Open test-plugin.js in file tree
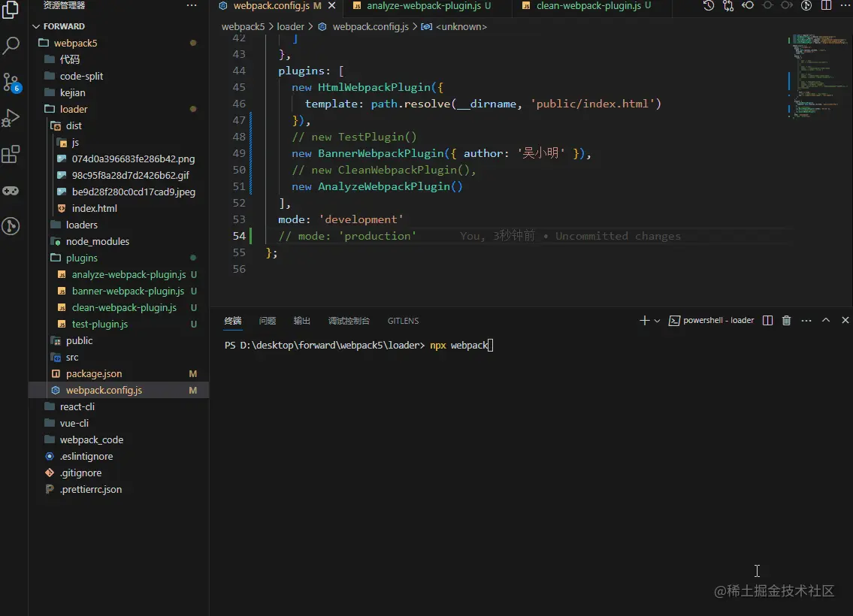 119,324
